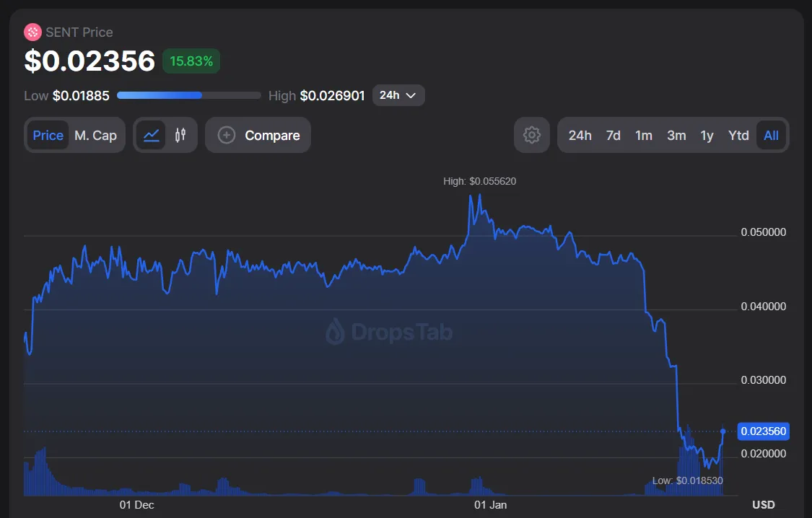The height and width of the screenshot is (518, 812).
Task: Switch to candlestick chart icon
Action: coord(180,135)
